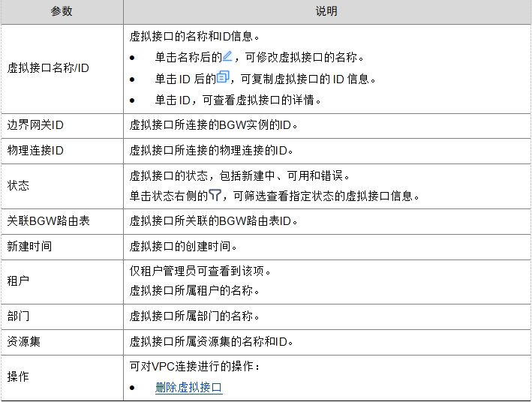This screenshot has width=532, height=402.
Task: Click text 虚拟接口所关联的BGW路由表ID。
Action: [x=214, y=220]
